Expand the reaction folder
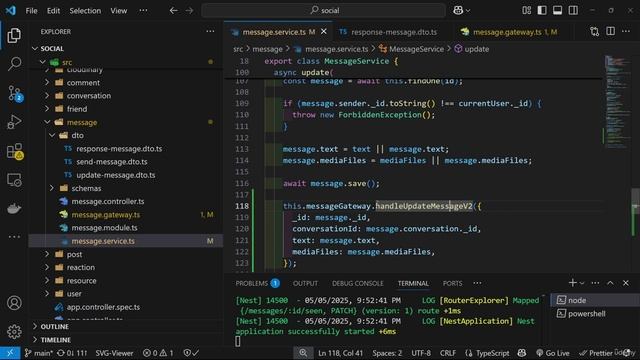This screenshot has height=360, width=640. [x=47, y=267]
